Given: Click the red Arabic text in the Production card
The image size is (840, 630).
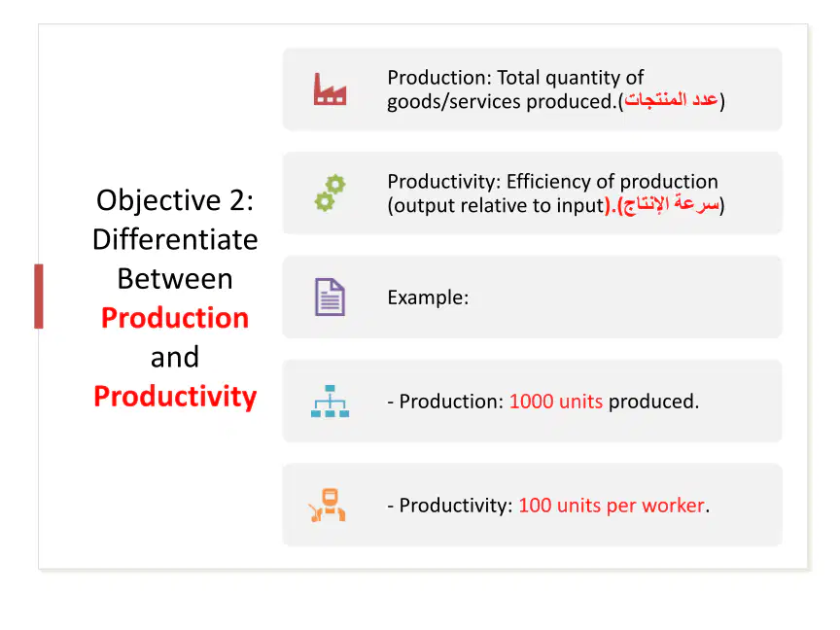Looking at the screenshot, I should tap(671, 100).
